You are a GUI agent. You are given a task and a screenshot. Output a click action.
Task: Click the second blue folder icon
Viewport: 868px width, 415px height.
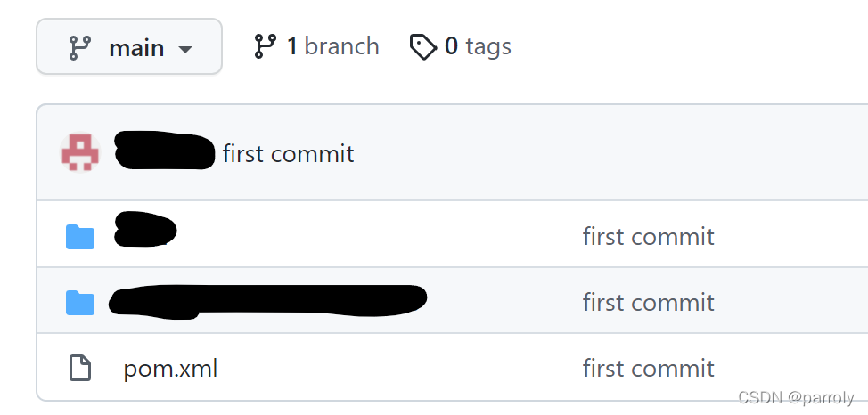tap(80, 303)
